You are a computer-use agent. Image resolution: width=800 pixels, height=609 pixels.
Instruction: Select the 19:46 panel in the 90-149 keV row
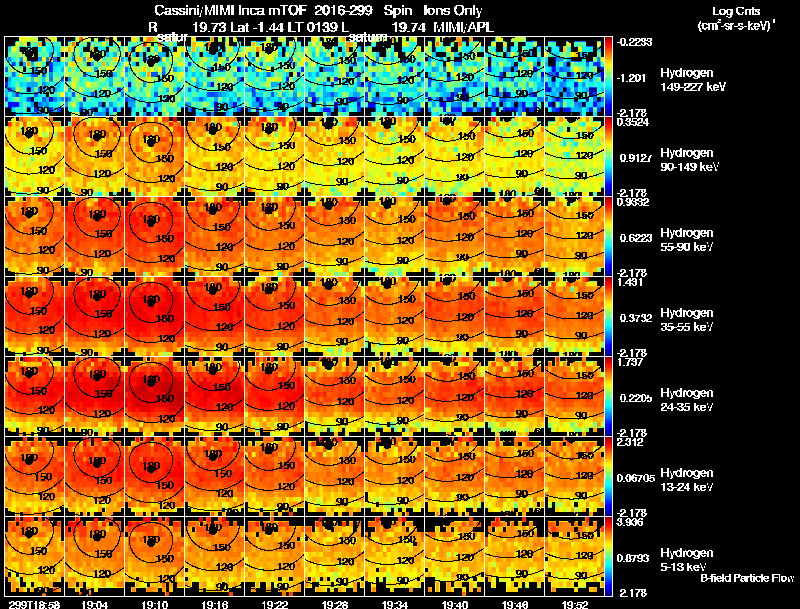pos(515,157)
